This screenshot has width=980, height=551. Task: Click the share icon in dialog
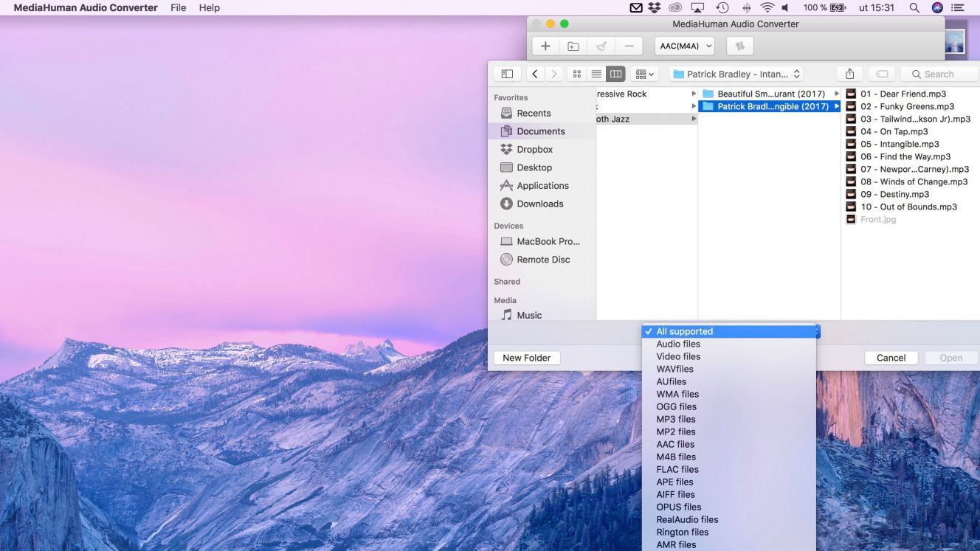point(849,74)
